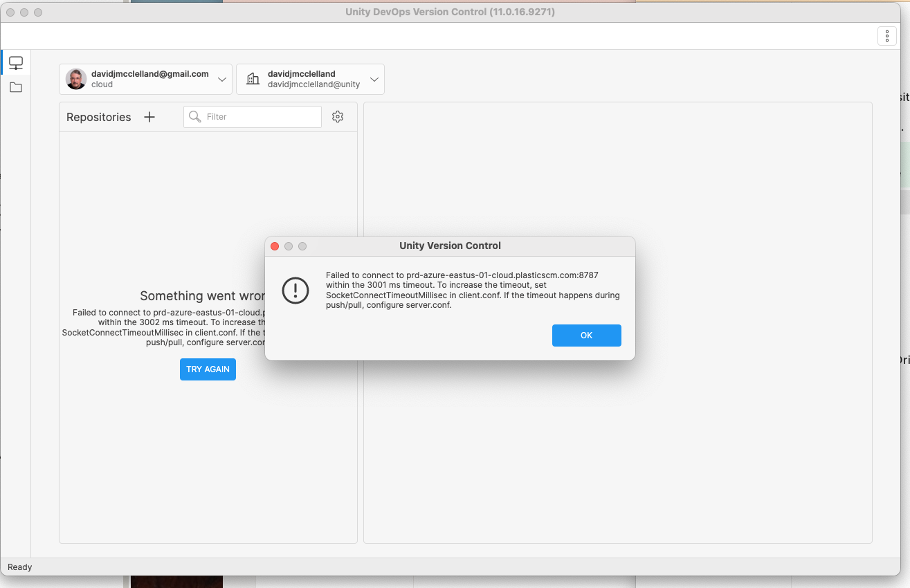Screen dimensions: 910x588
Task: Open the repository settings gear
Action: click(338, 116)
